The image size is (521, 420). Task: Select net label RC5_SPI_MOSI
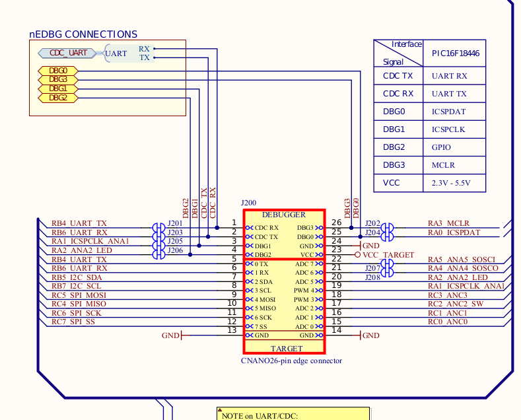[79, 295]
